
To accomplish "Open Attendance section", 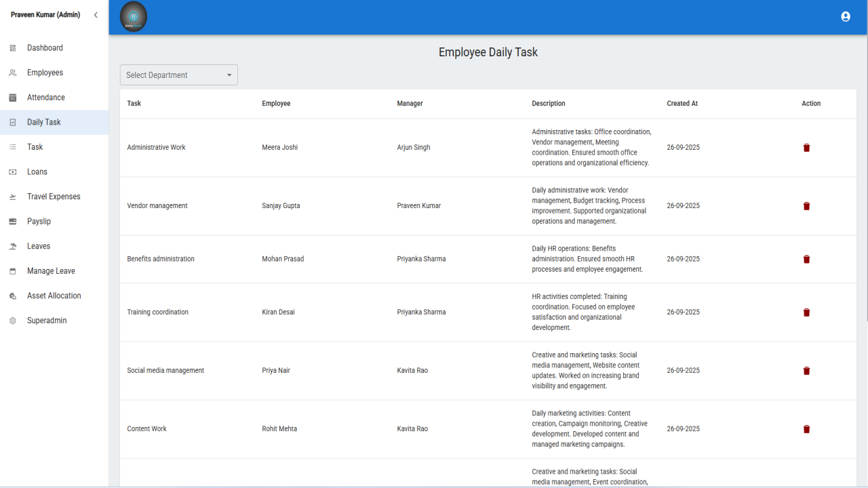I will (54, 98).
